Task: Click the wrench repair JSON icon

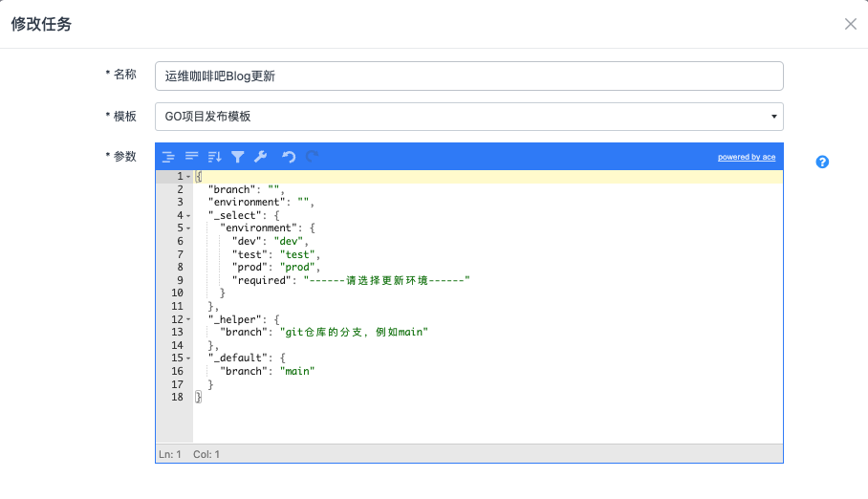Action: 259,157
